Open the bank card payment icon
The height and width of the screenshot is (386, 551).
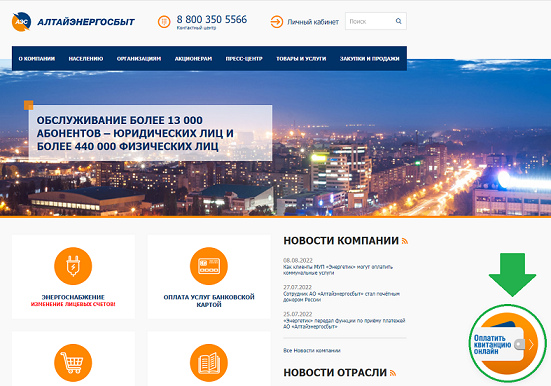point(209,266)
